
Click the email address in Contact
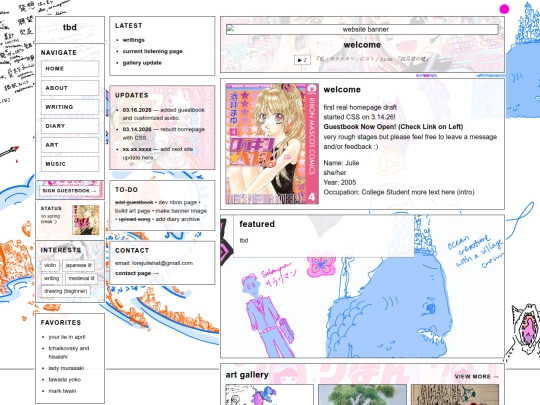[162, 263]
